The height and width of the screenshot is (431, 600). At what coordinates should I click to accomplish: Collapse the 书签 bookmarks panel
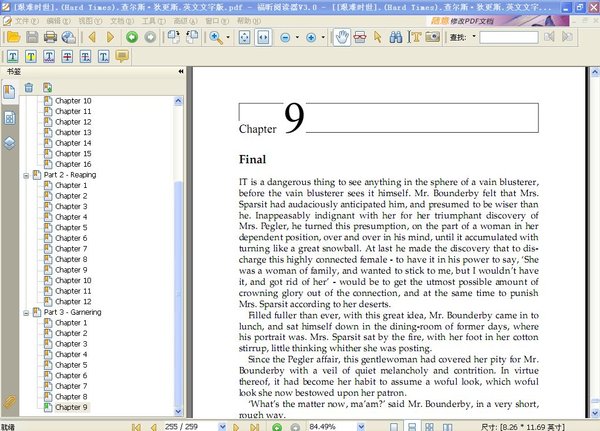(x=181, y=72)
